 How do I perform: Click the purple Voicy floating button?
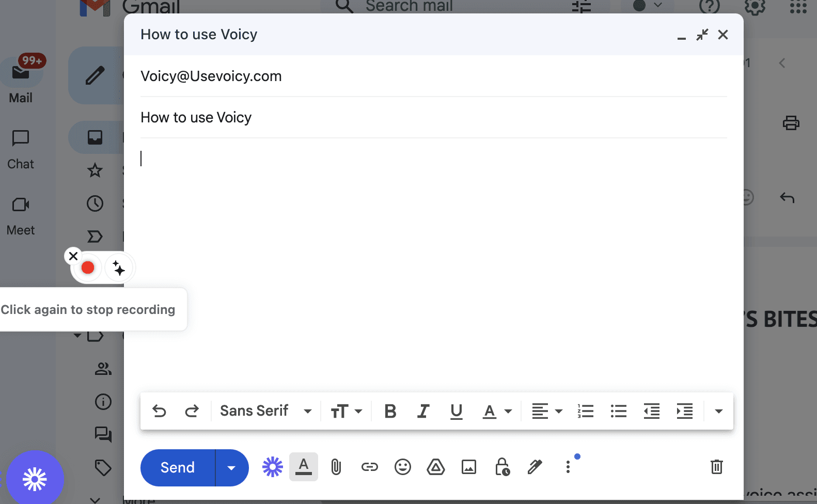[x=35, y=479]
